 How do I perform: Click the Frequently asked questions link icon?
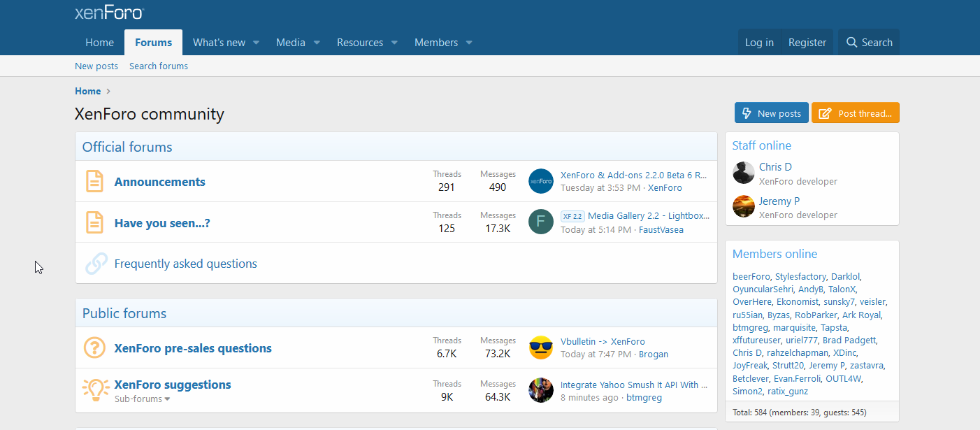click(96, 264)
